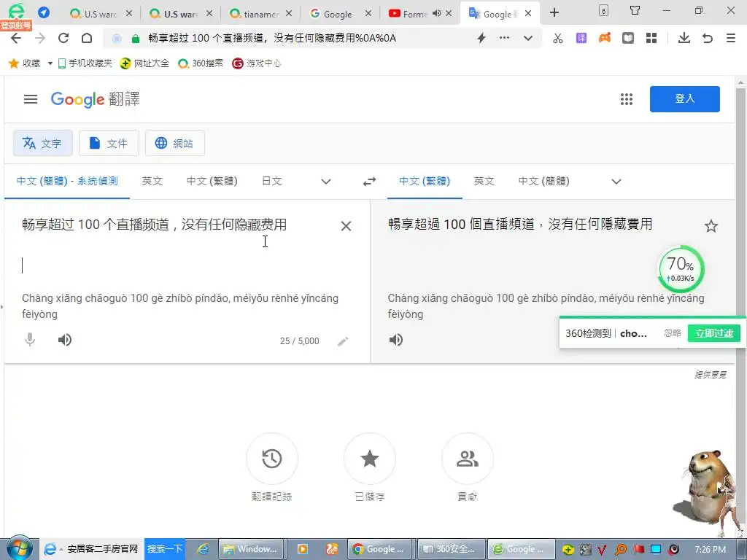Open the Google apps grid

pyautogui.click(x=627, y=99)
